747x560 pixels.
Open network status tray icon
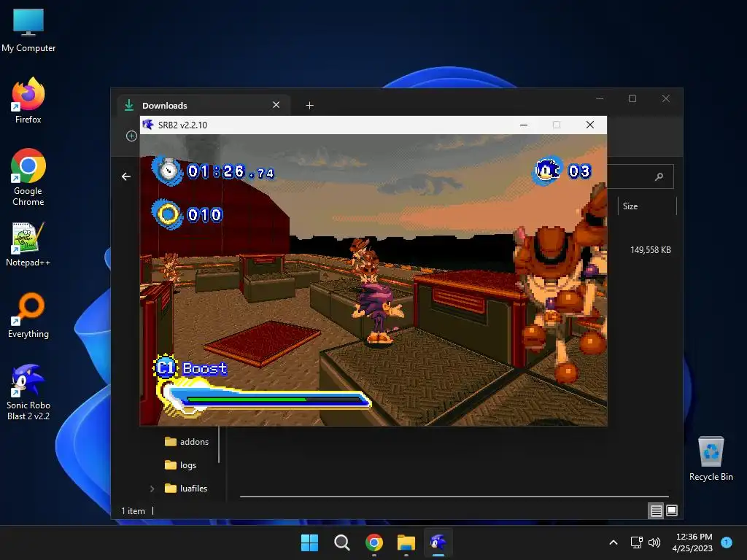636,542
